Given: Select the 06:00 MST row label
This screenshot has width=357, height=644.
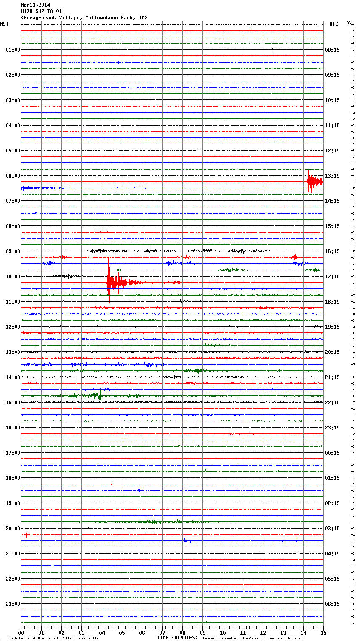Looking at the screenshot, I should 13,176.
